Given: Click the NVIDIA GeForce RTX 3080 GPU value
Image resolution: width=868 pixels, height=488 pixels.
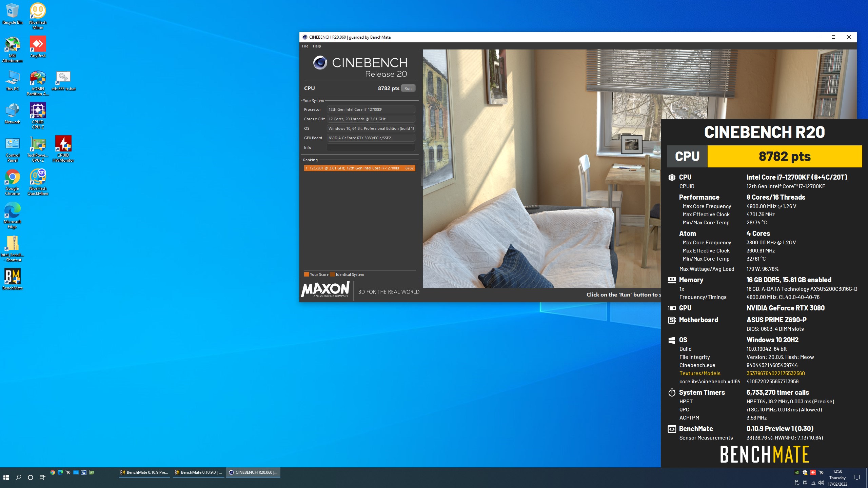Looking at the screenshot, I should coord(786,308).
